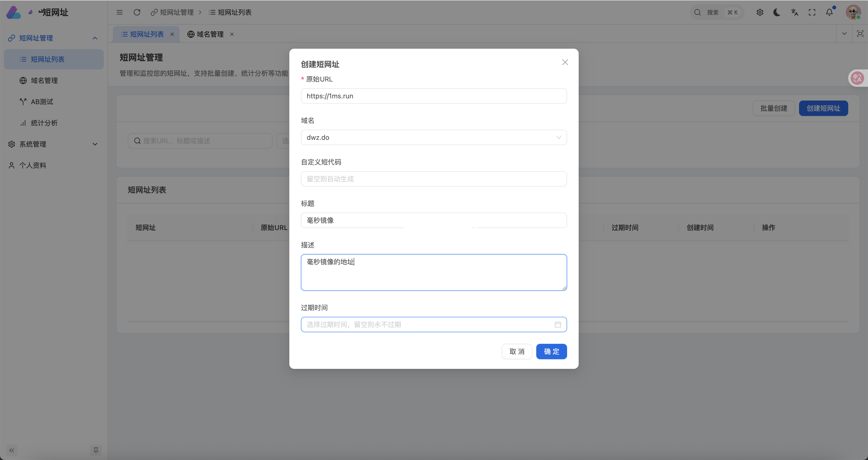Check notifications via the bell icon
The width and height of the screenshot is (868, 460).
[x=829, y=13]
